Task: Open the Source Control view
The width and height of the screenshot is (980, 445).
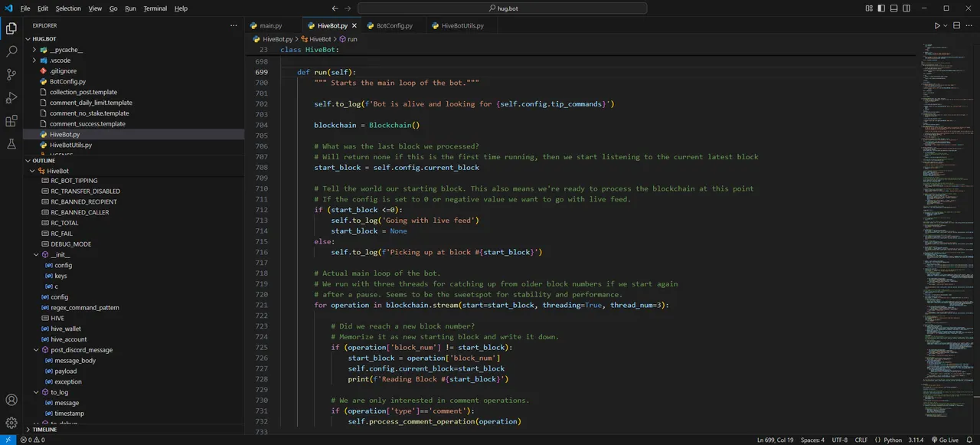Action: click(x=11, y=74)
